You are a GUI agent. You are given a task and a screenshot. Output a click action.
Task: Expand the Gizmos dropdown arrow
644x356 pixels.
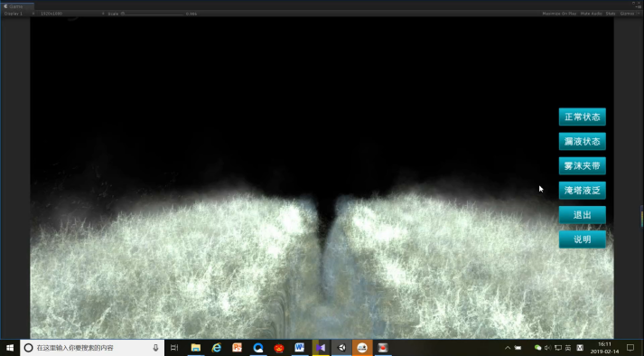tap(638, 14)
